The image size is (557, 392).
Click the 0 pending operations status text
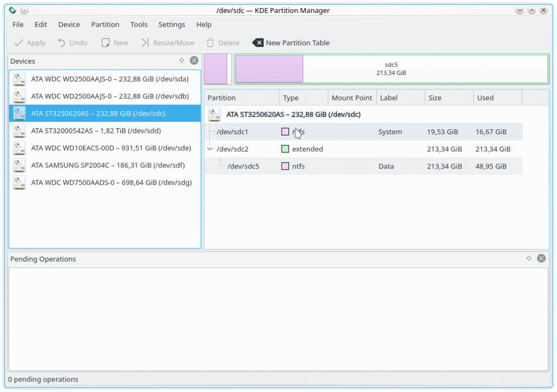tap(44, 379)
